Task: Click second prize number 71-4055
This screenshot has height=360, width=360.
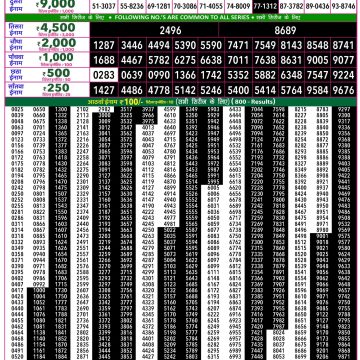Action: 211,6
